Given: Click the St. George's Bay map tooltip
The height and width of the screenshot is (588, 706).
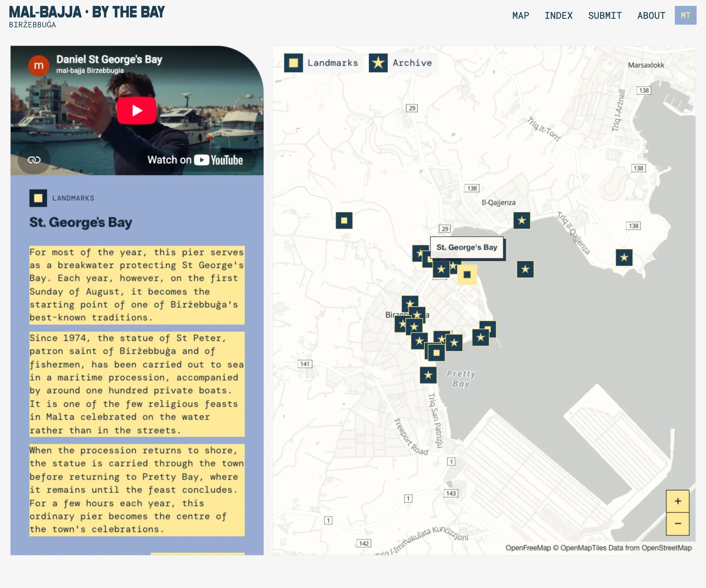Looking at the screenshot, I should click(x=467, y=247).
